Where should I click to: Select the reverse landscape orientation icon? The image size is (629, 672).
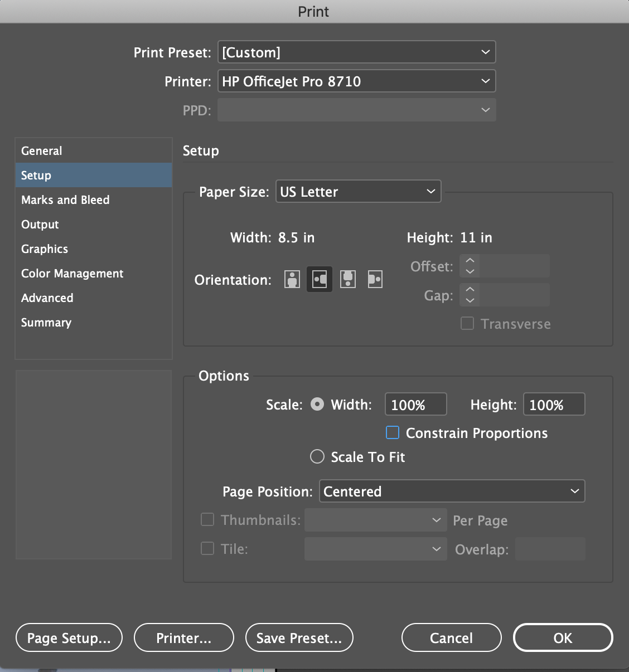pos(375,279)
